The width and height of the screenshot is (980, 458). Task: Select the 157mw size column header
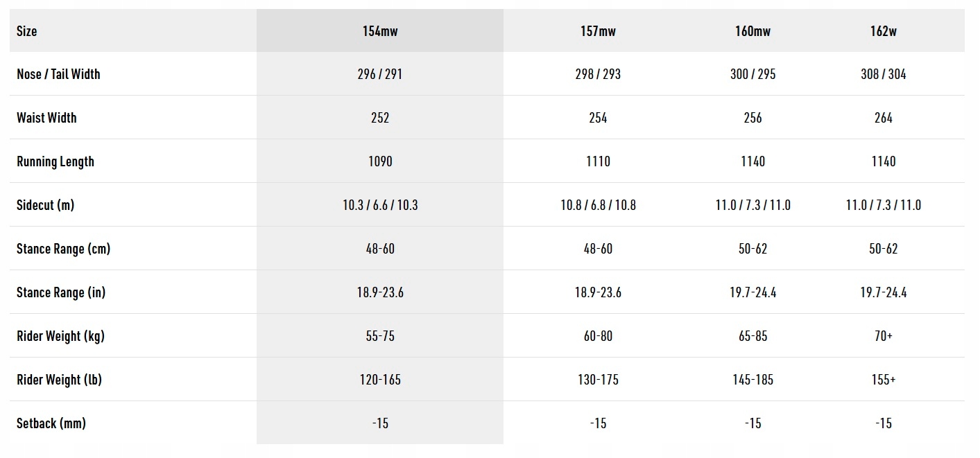click(598, 31)
